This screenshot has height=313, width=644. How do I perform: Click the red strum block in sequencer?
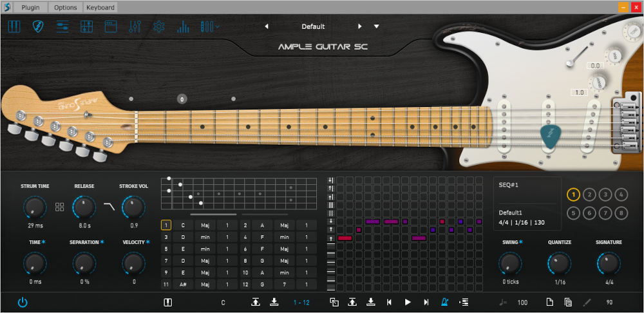(x=345, y=238)
